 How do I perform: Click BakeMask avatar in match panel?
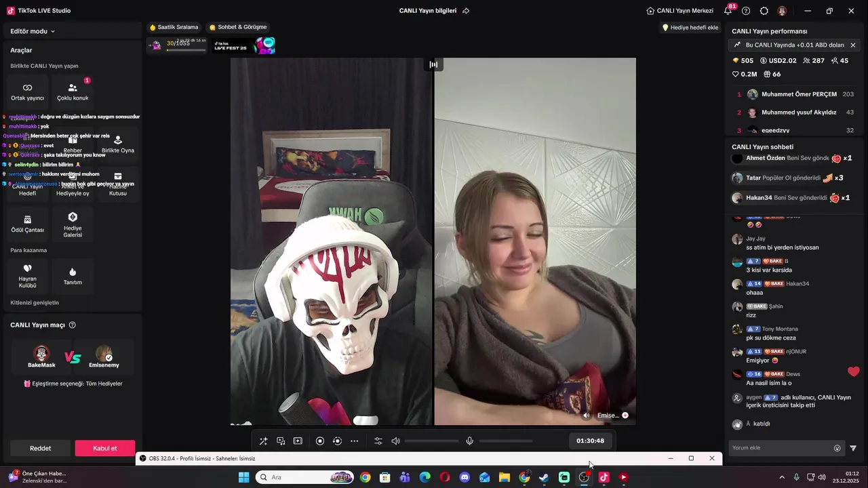click(x=42, y=353)
